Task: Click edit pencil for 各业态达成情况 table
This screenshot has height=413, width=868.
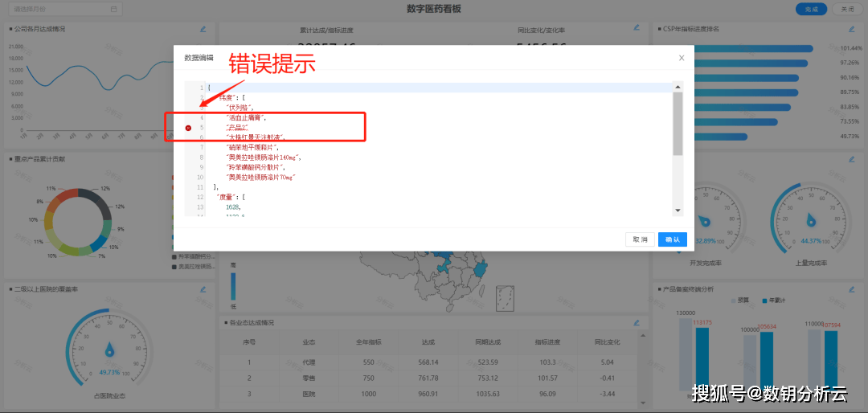Action: 637,322
